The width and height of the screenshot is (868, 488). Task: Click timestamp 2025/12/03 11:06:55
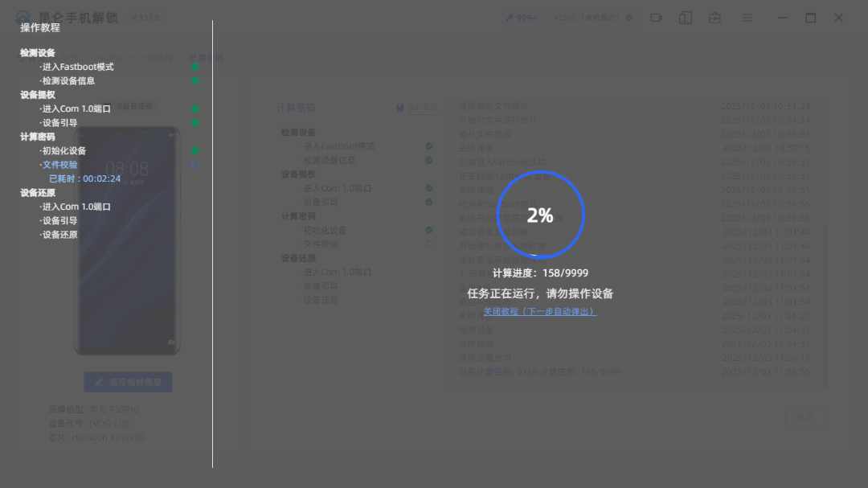[766, 371]
